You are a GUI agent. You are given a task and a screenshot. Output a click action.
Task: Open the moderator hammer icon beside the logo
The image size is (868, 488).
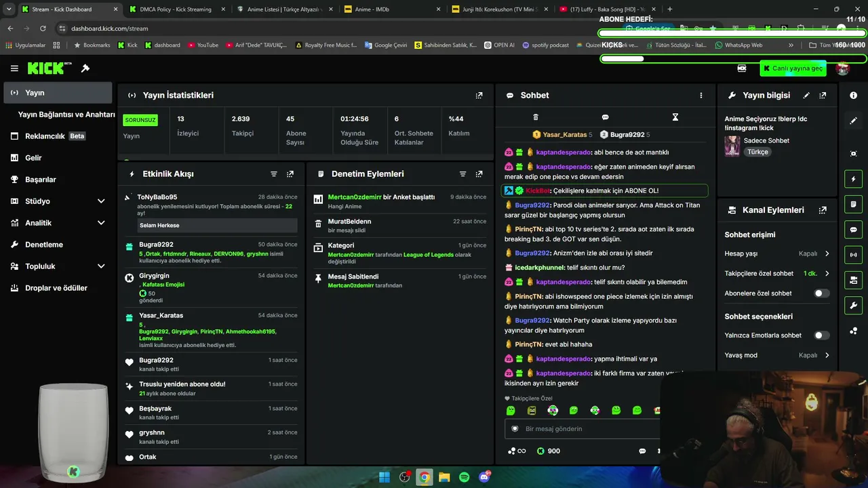point(85,68)
